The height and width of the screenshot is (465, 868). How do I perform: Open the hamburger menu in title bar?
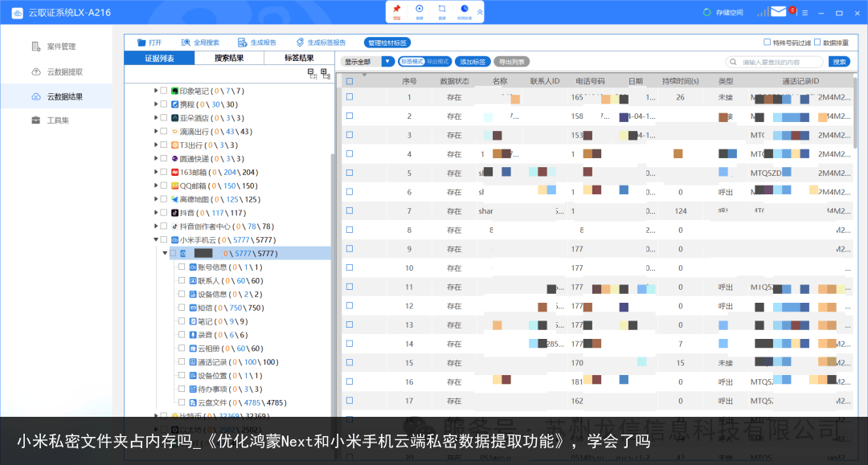[x=805, y=13]
